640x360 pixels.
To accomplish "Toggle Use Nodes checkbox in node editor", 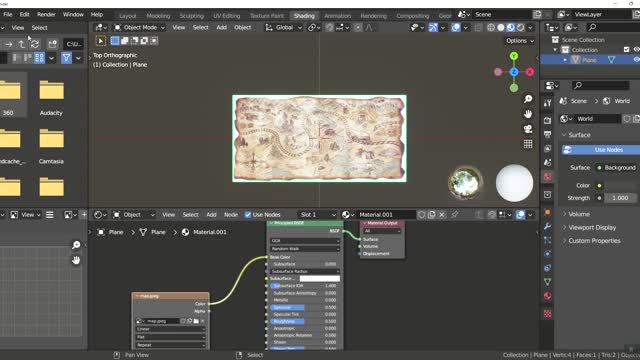I will (248, 215).
